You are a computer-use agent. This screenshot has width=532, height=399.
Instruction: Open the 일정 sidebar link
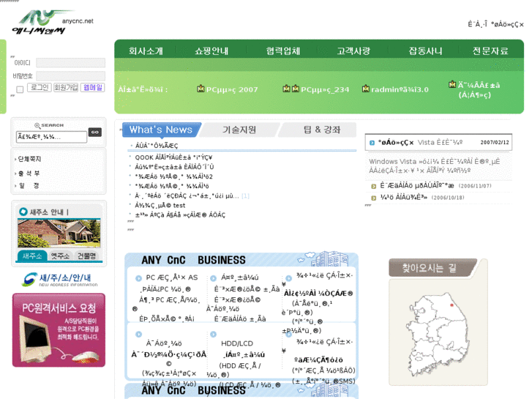coord(29,185)
